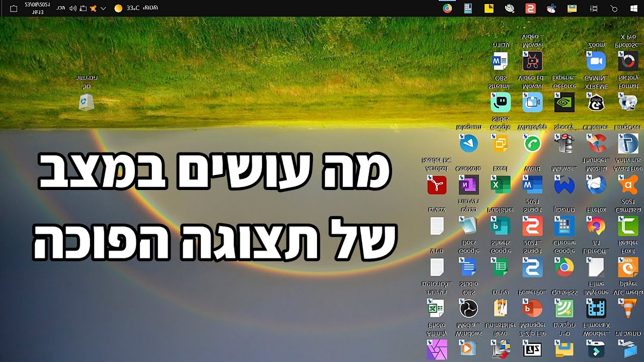The height and width of the screenshot is (362, 644).
Task: Click the volume speaker tray icon
Action: click(x=72, y=8)
